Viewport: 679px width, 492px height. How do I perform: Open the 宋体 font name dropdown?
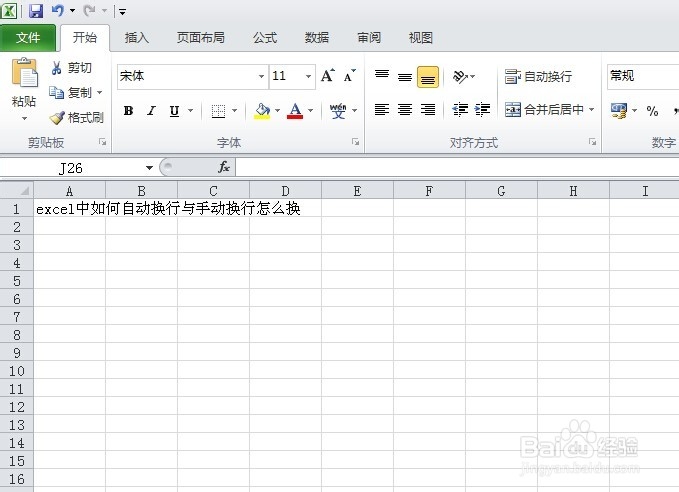(261, 76)
